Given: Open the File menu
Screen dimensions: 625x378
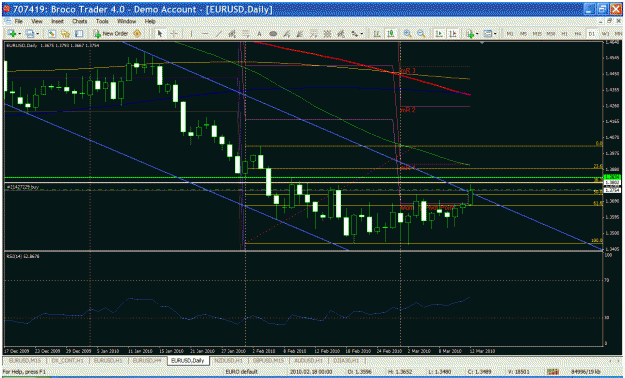Looking at the screenshot, I should point(18,21).
